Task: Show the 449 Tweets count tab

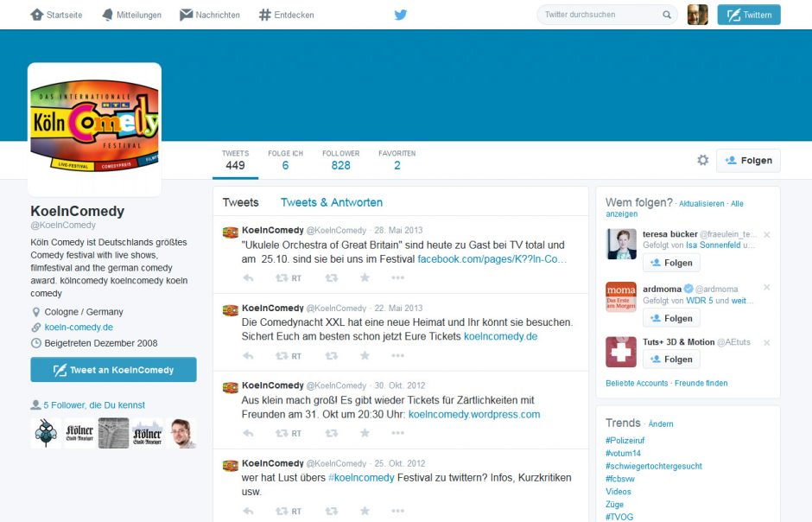Action: [x=235, y=160]
